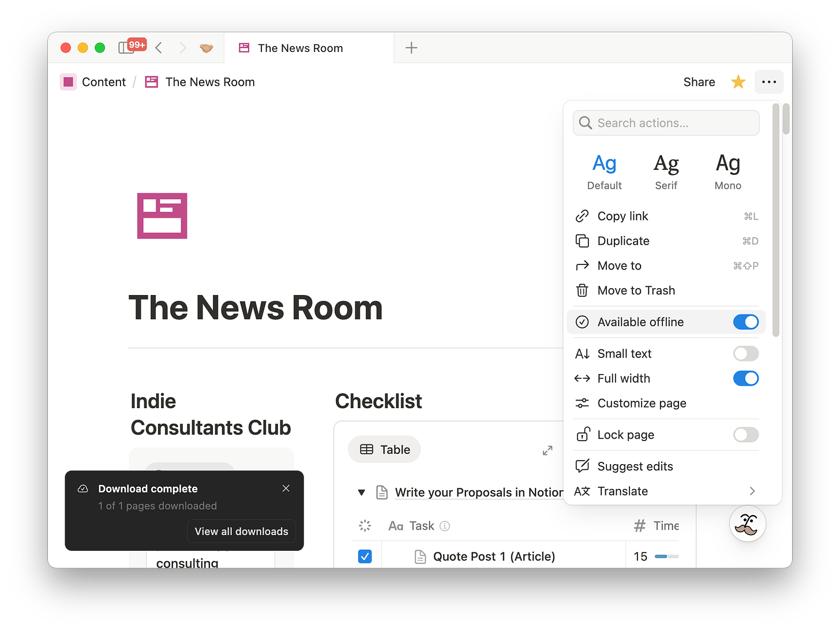Click the Task column info icon
This screenshot has height=631, width=840.
[x=445, y=526]
